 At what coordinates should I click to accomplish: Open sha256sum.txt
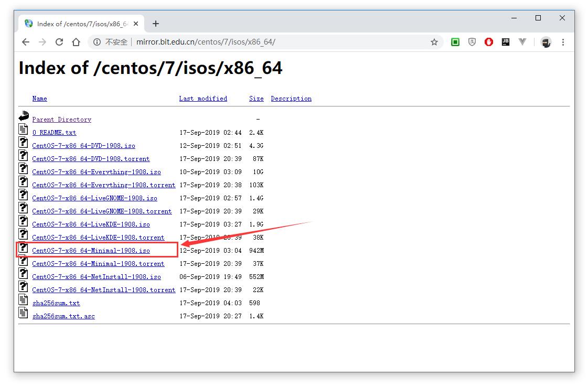(x=56, y=303)
